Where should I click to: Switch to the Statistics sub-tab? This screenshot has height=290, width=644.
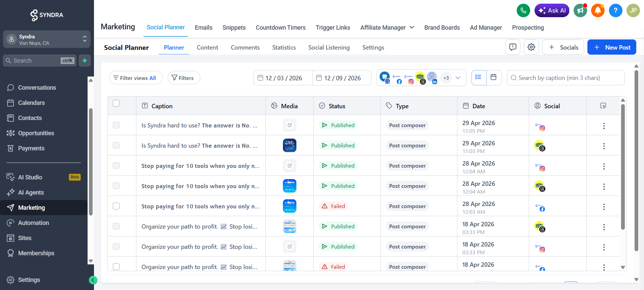(x=284, y=48)
